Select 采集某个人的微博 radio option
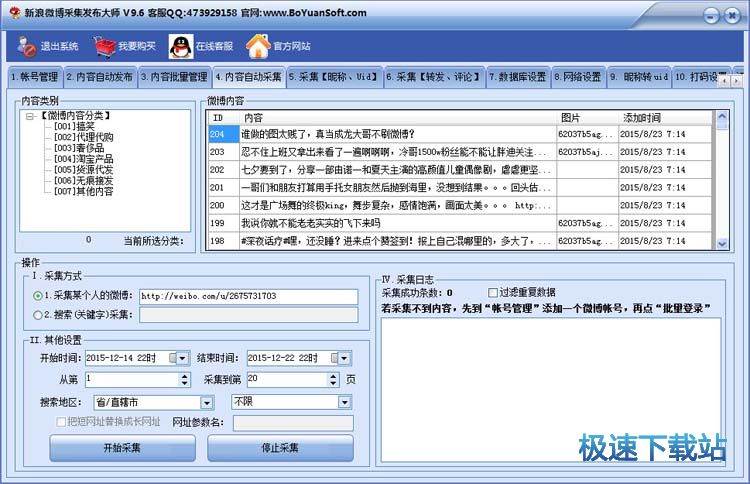 (x=38, y=296)
